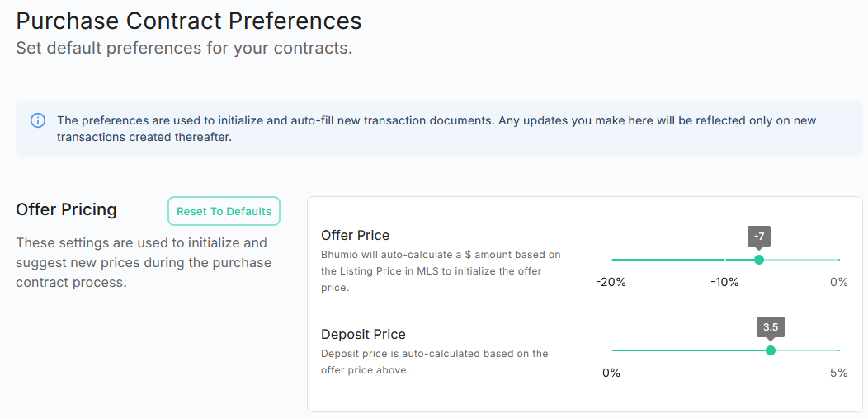Click the -7 tooltip above Offer Price slider
This screenshot has width=868, height=418.
pos(759,237)
